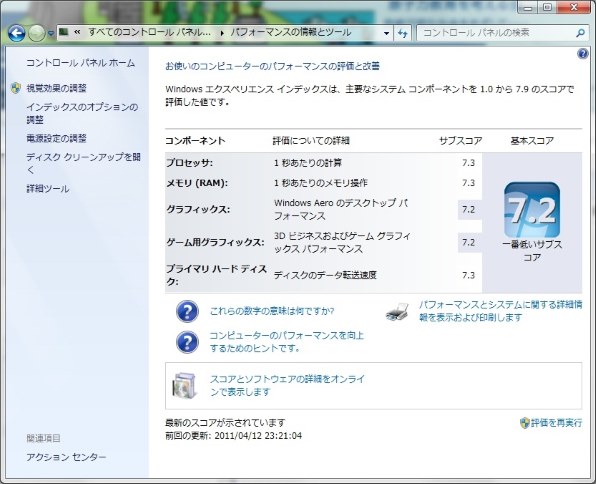
Task: Click the printer icon
Action: click(x=398, y=311)
